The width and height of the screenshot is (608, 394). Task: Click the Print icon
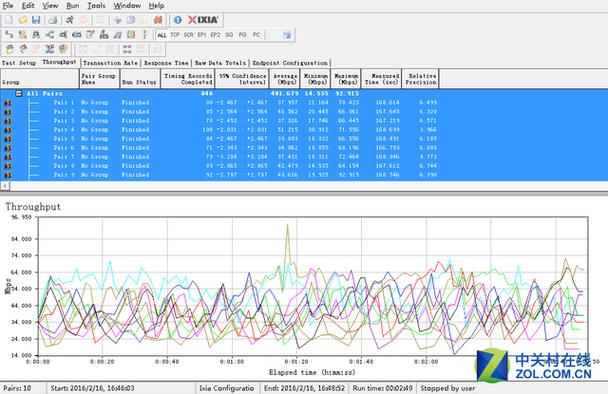(x=53, y=20)
